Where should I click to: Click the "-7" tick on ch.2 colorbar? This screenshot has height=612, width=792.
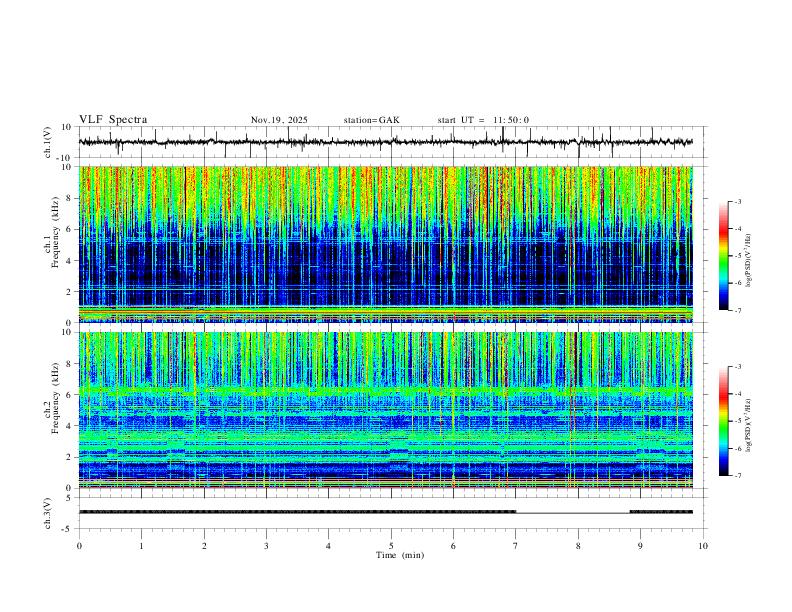[x=737, y=476]
